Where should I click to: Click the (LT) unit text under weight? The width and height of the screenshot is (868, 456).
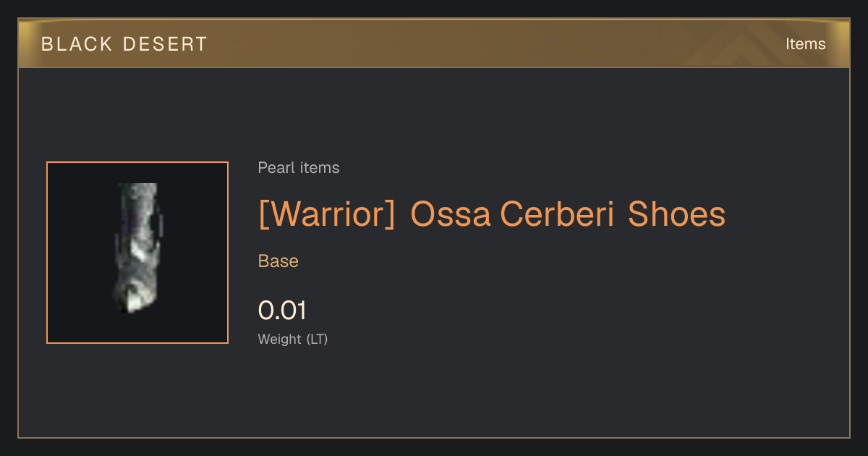317,339
